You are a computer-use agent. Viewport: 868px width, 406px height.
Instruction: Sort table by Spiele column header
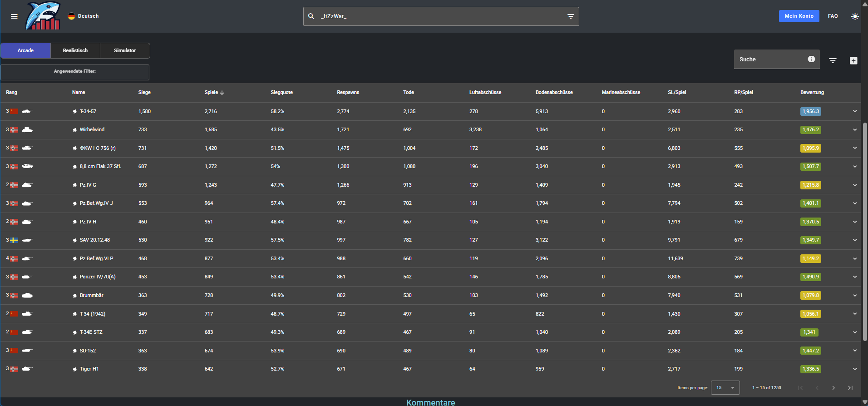click(212, 92)
